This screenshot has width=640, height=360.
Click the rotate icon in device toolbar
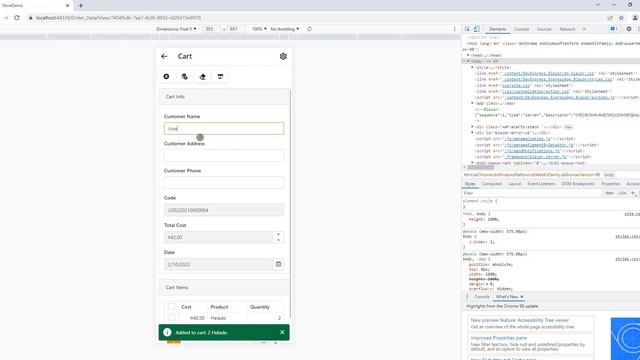click(309, 29)
